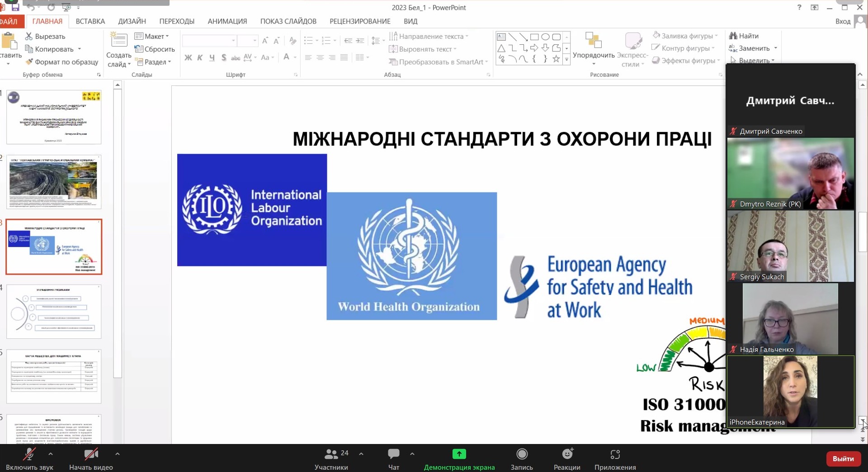Screen dimensions: 868x472
Task: Click Вход to sign in
Action: (x=843, y=21)
